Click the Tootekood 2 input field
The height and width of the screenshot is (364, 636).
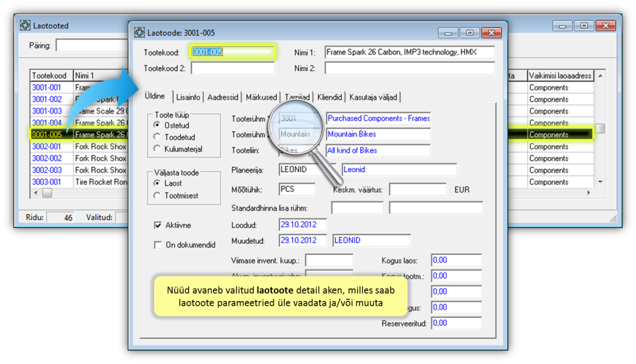(233, 68)
